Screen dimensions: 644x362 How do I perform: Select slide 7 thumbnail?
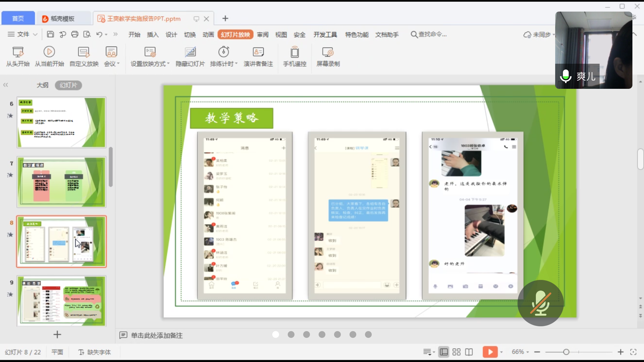pos(61,182)
